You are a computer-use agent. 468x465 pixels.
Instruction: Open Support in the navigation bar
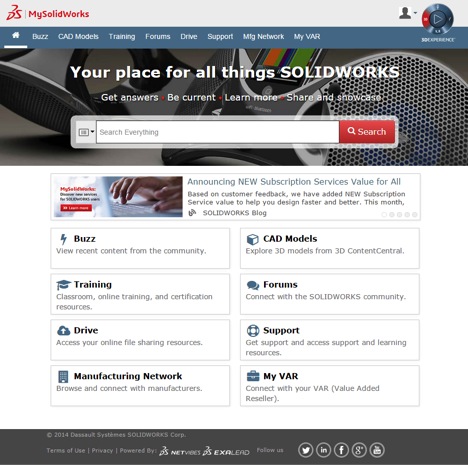point(220,36)
